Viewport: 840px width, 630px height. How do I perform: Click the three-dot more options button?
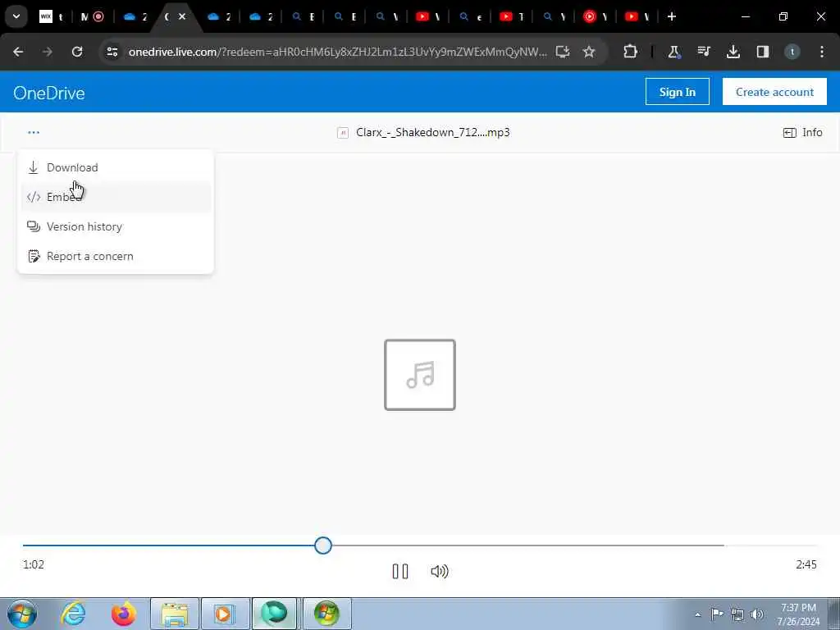coord(34,132)
